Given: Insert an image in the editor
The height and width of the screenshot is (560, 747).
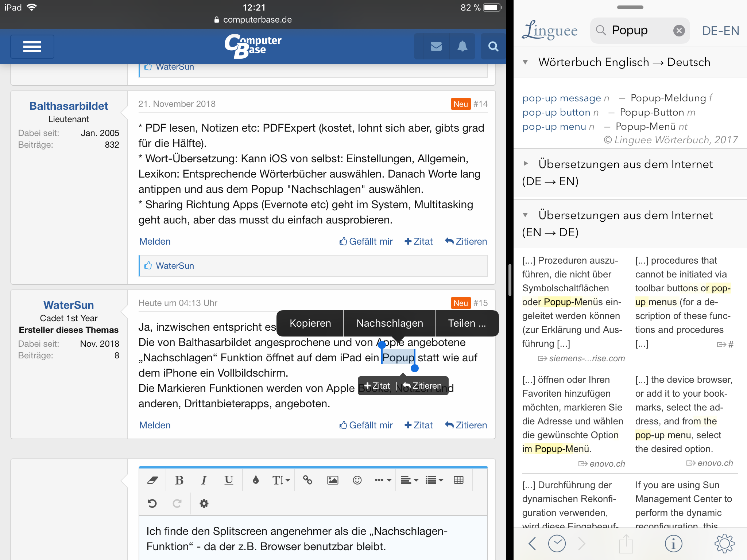Looking at the screenshot, I should (333, 480).
